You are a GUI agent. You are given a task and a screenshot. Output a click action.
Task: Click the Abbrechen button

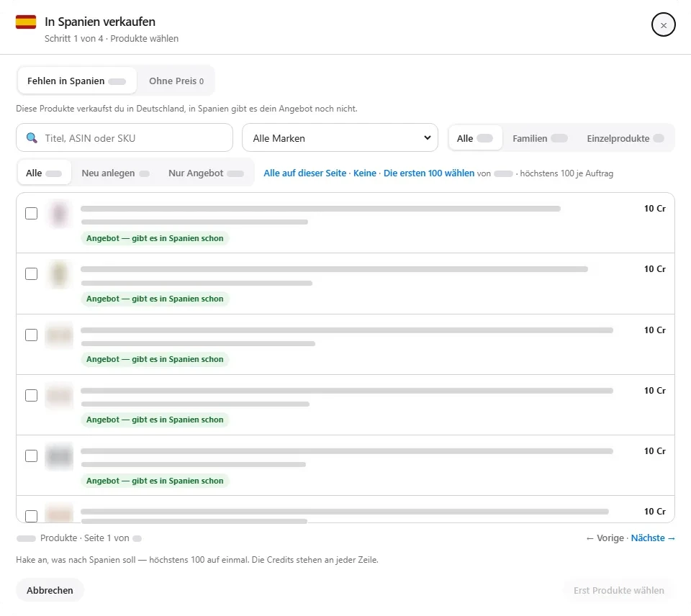pyautogui.click(x=50, y=590)
